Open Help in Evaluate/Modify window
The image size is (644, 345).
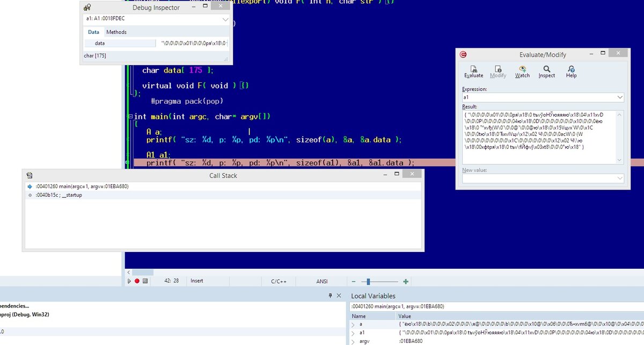571,72
